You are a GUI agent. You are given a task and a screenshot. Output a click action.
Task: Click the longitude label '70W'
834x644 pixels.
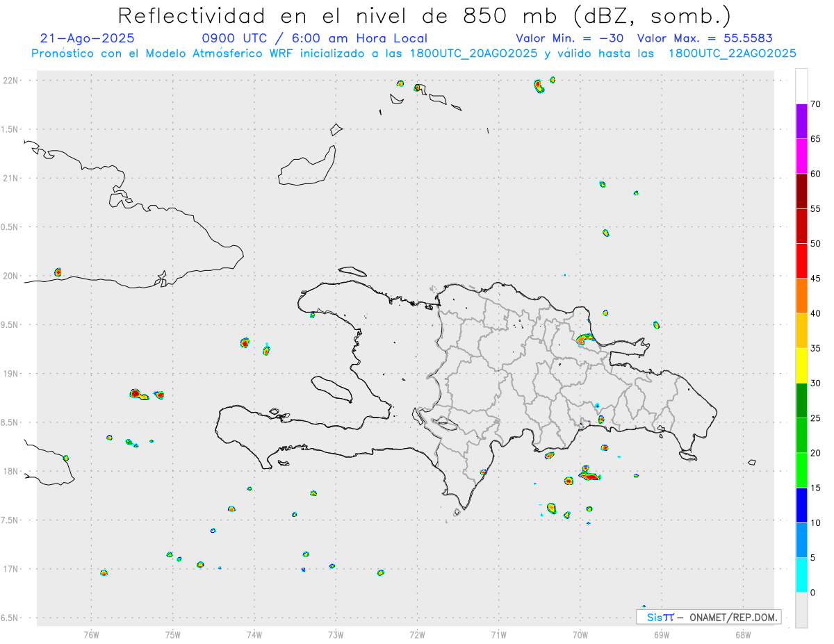(x=580, y=634)
